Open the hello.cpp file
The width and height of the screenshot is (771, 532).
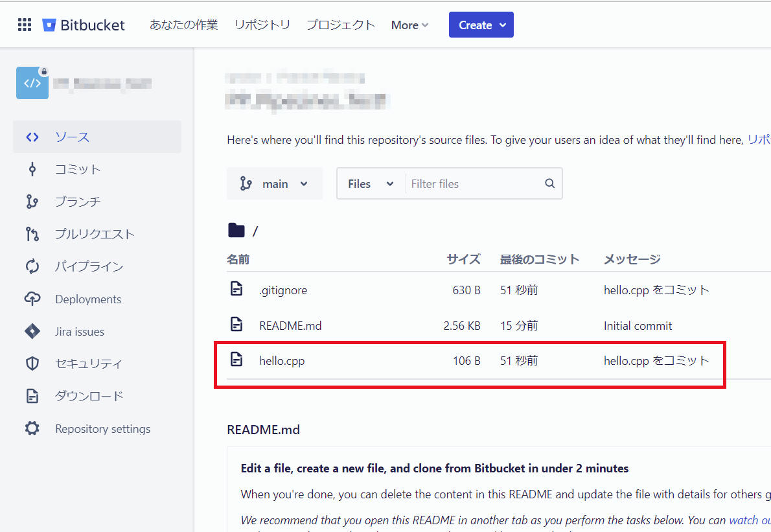pos(282,361)
